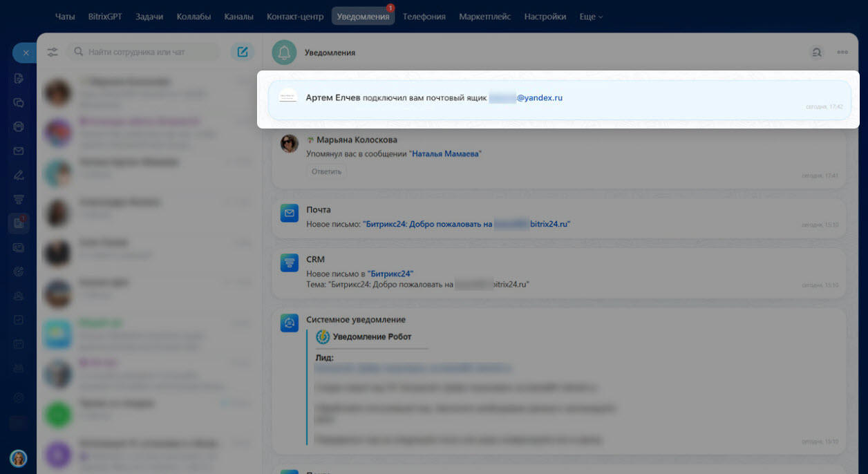Open the CRM funnel icon in the sidebar
The image size is (868, 474).
[19, 199]
